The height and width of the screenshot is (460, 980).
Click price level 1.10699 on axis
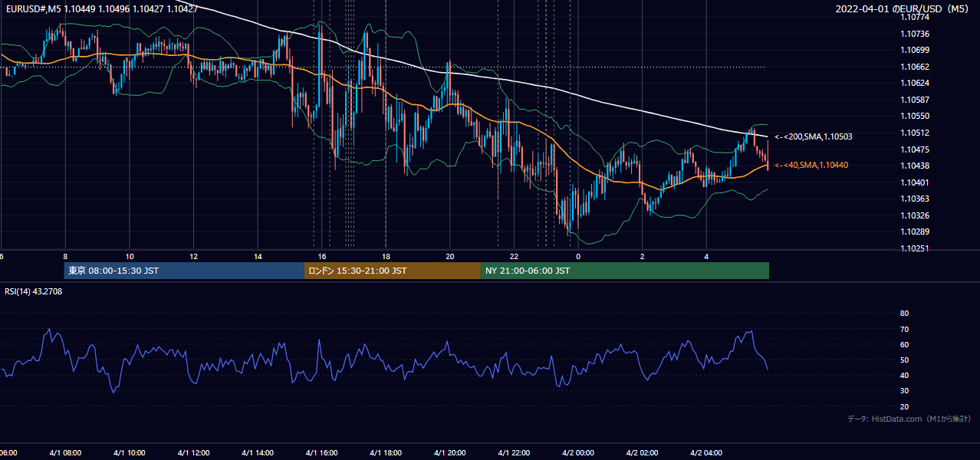[913, 50]
